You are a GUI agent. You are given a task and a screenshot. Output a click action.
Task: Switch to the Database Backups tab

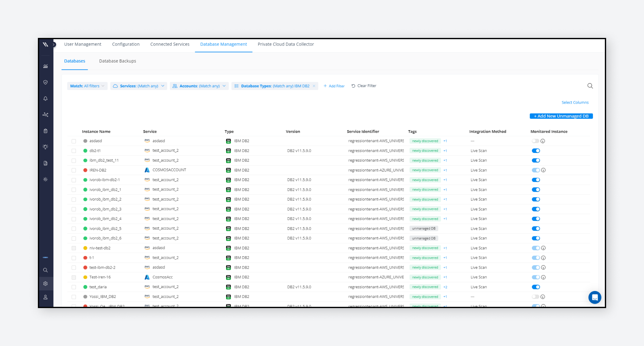[117, 61]
